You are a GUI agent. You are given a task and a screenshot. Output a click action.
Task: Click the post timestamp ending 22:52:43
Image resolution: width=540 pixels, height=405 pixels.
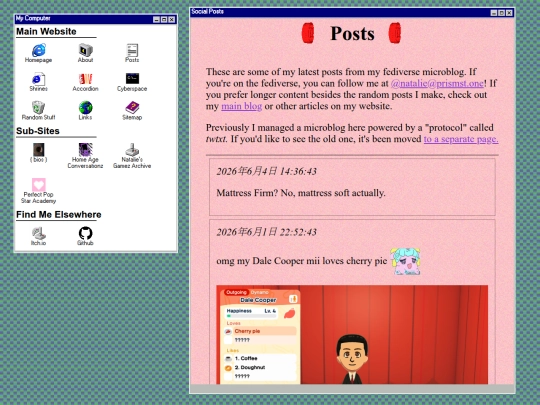[266, 232]
